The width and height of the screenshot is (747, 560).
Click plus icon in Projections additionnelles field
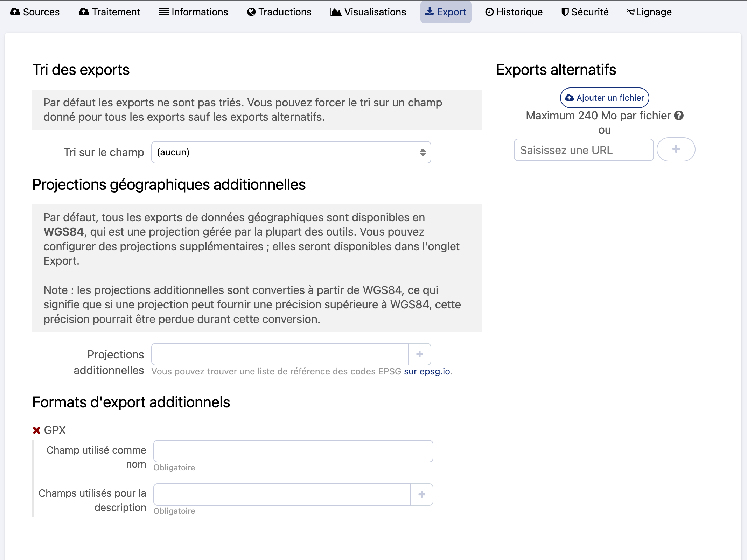point(419,354)
